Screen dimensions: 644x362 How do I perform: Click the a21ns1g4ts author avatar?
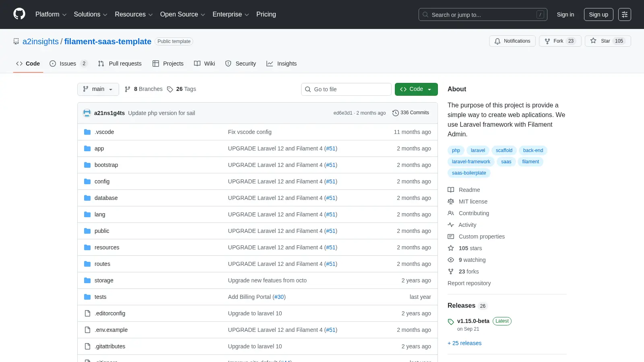(x=87, y=113)
